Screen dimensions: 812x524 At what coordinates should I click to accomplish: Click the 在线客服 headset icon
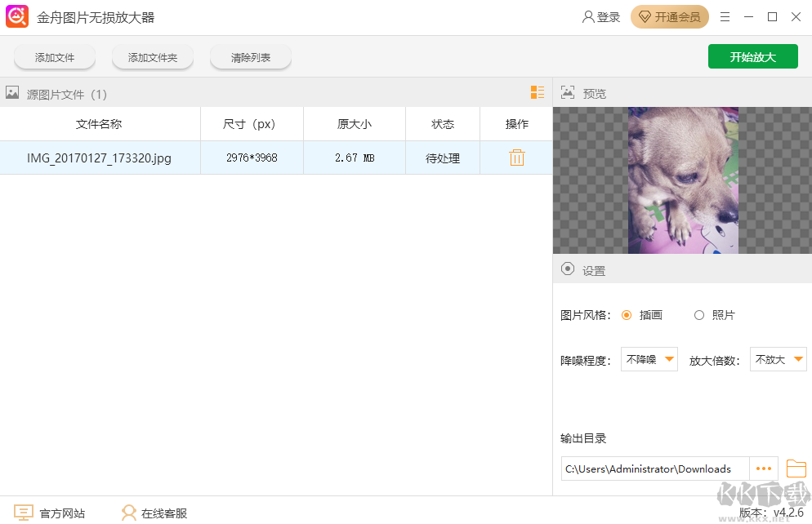tap(129, 513)
